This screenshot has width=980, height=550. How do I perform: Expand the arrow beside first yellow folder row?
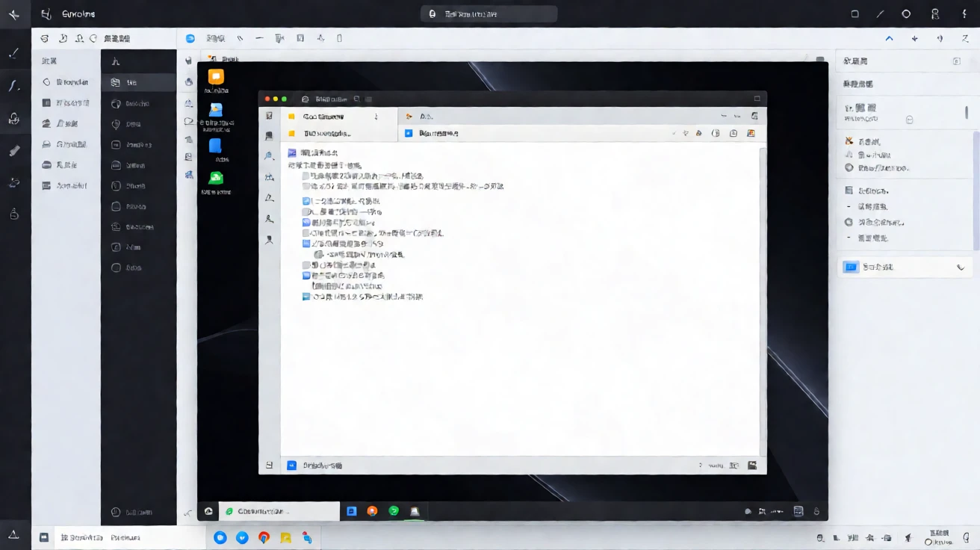(376, 117)
